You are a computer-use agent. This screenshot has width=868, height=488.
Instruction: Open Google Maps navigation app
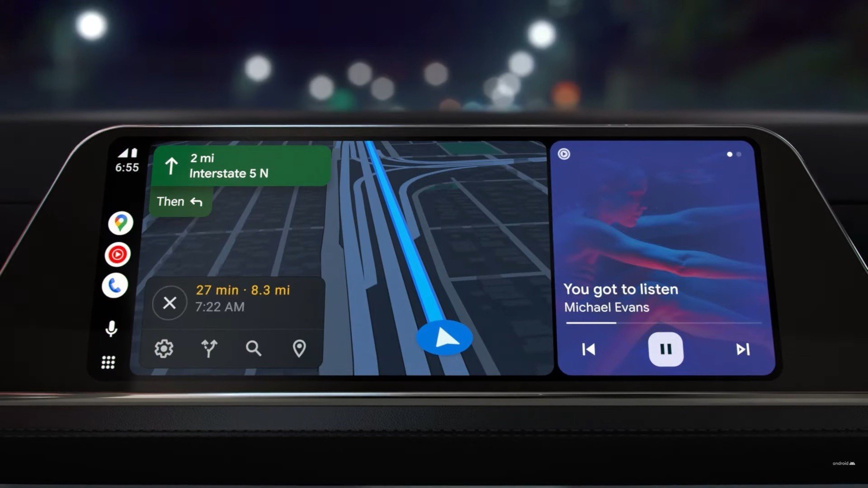[119, 223]
